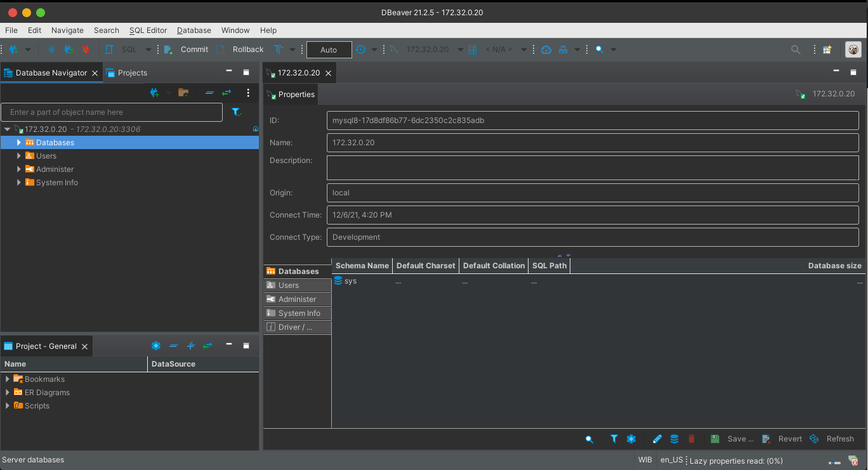Toggle Auto commit mode
This screenshot has width=868, height=470.
tap(329, 49)
